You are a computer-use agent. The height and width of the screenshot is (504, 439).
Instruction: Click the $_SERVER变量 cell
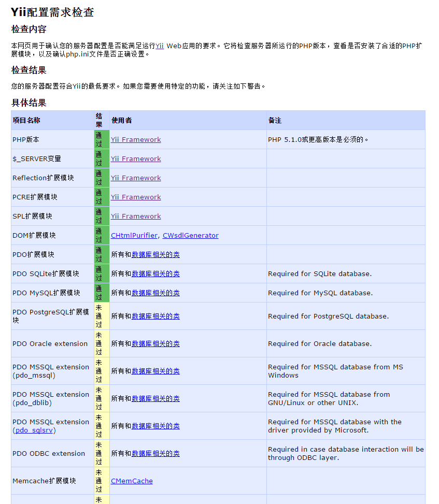(52, 159)
